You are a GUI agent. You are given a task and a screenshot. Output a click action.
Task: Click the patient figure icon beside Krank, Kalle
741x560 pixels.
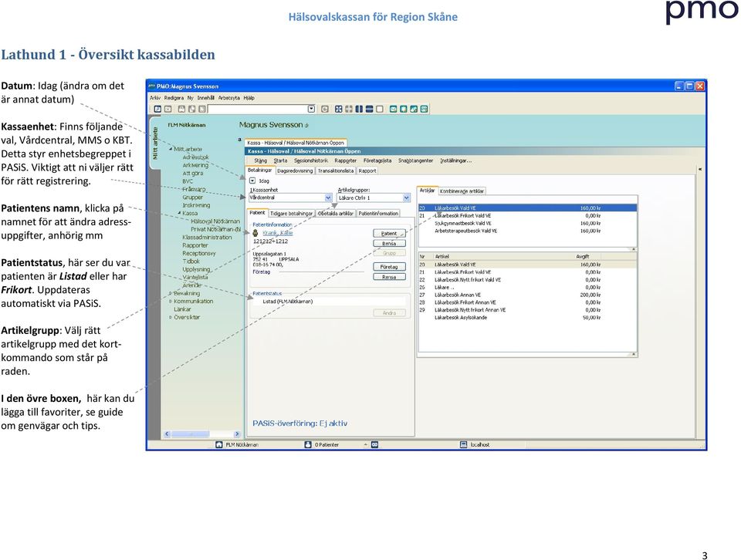click(255, 233)
